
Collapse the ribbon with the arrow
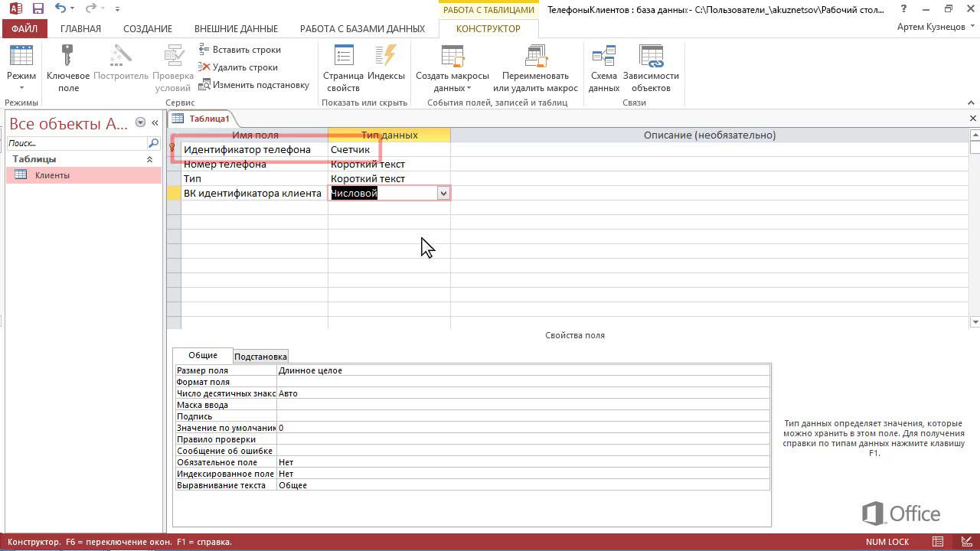pyautogui.click(x=972, y=102)
